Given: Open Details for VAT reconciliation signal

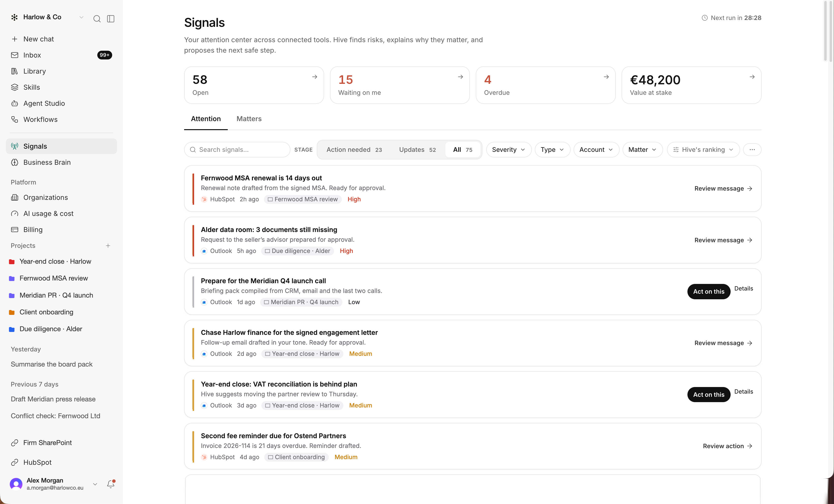Looking at the screenshot, I should tap(743, 392).
